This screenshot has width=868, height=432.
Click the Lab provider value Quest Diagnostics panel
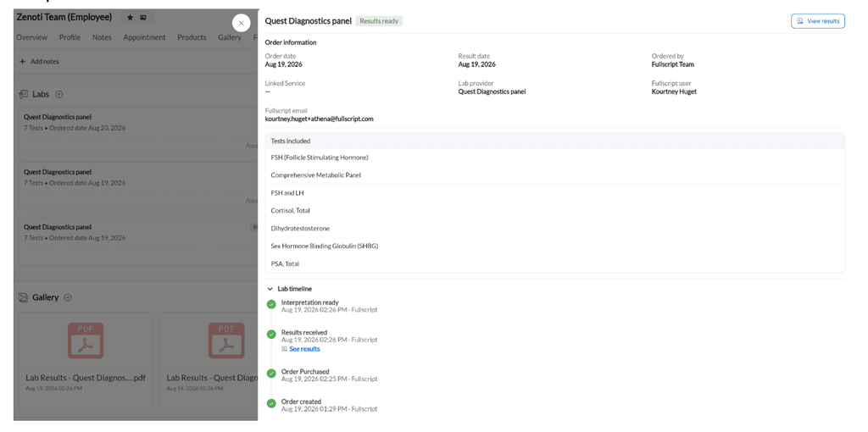click(492, 91)
